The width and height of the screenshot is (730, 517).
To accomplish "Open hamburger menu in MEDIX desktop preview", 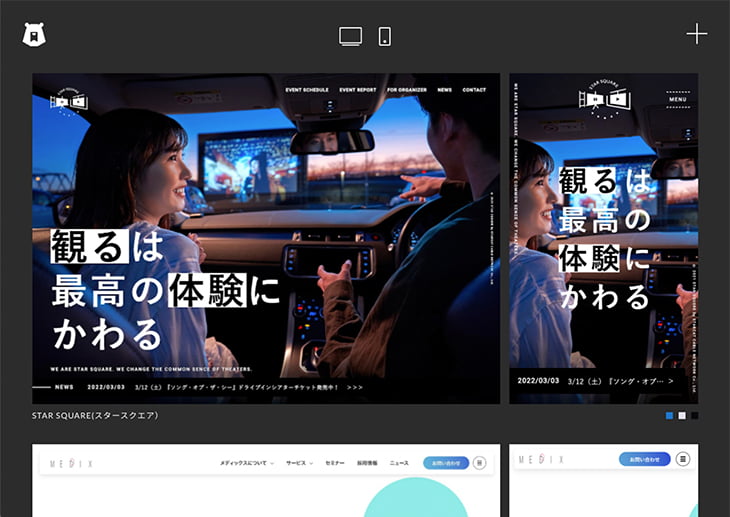I will pyautogui.click(x=479, y=463).
